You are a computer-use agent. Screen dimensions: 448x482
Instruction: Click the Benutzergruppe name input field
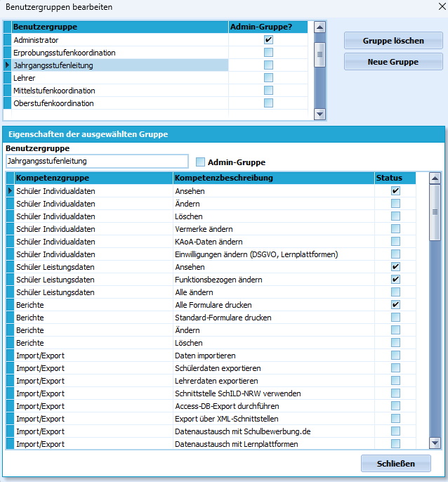[x=97, y=161]
